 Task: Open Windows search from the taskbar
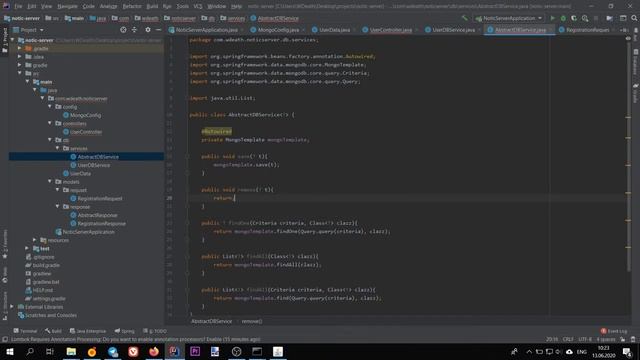pyautogui.click(x=30, y=351)
